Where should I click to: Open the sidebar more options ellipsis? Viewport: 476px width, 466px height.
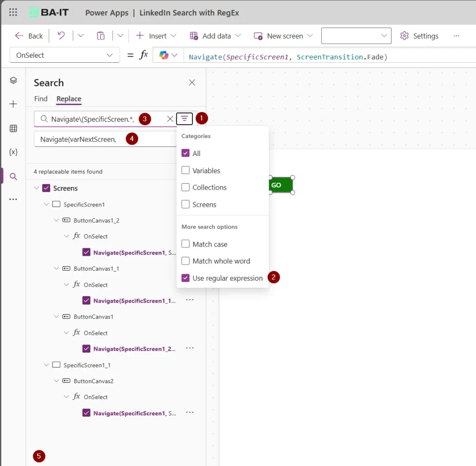13,199
